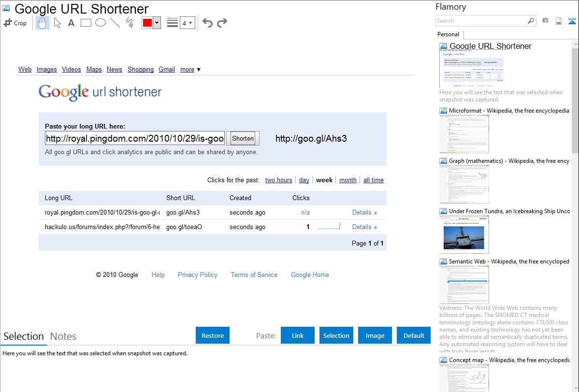Image resolution: width=579 pixels, height=392 pixels.
Task: Switch to the Notes tab
Action: click(x=63, y=336)
